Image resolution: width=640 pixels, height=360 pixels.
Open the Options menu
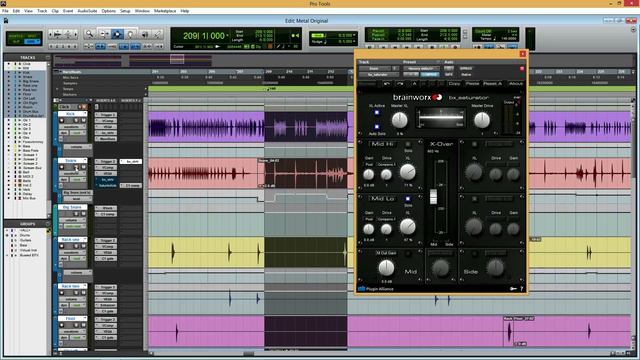pyautogui.click(x=108, y=11)
